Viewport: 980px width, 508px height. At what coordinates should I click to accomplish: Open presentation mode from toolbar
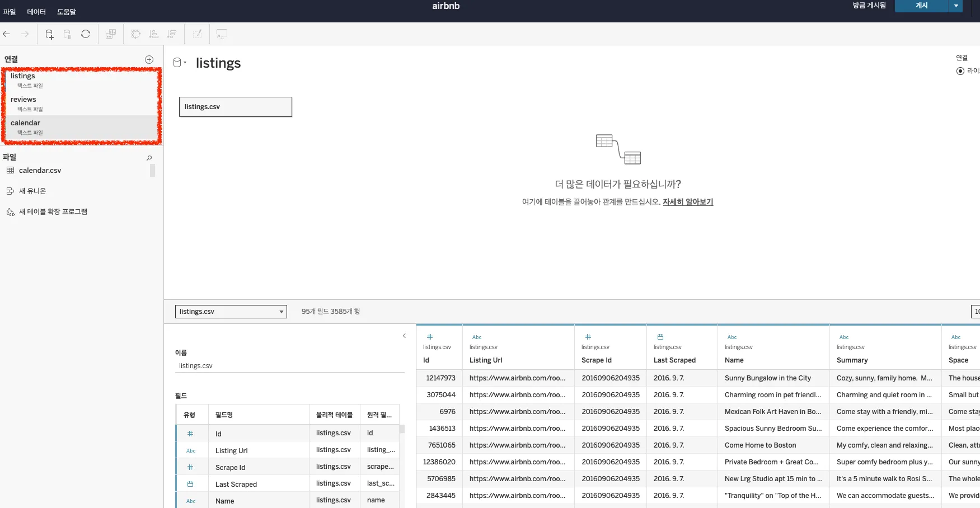[x=222, y=34]
